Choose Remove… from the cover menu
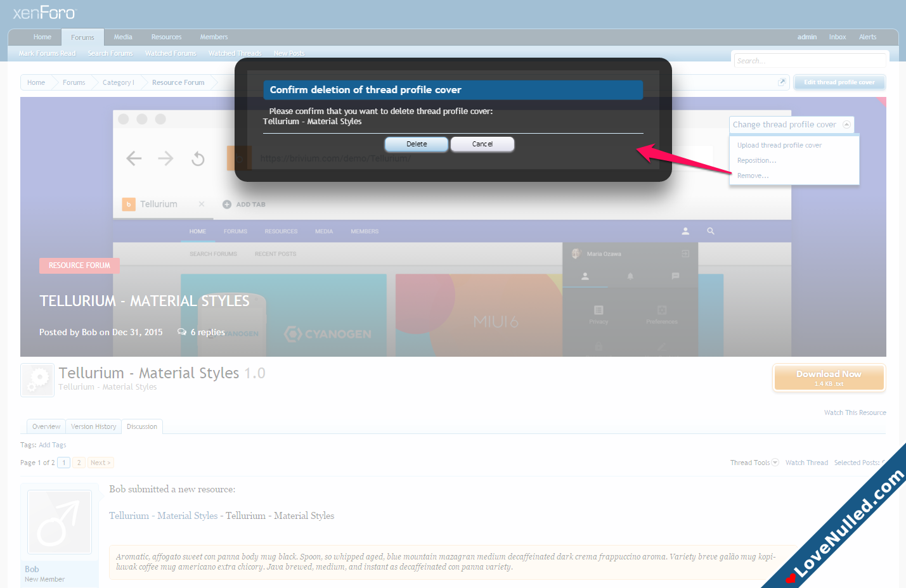Viewport: 906px width, 588px height. [753, 176]
